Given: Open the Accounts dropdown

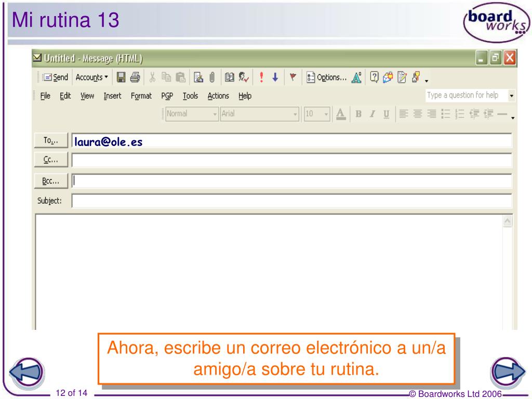Looking at the screenshot, I should coord(91,77).
